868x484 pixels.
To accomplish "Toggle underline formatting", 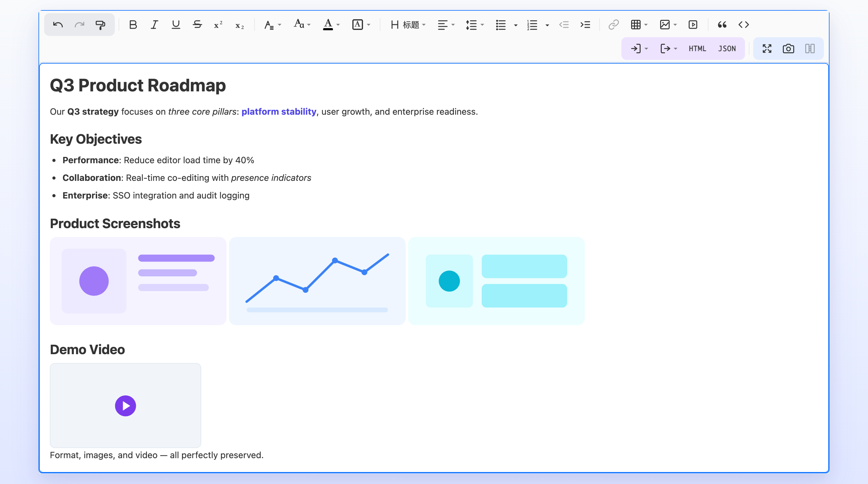I will click(176, 25).
